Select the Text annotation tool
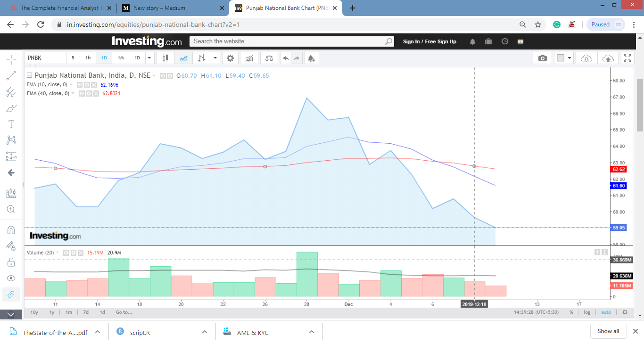Screen dimensions: 644x343 pos(11,124)
